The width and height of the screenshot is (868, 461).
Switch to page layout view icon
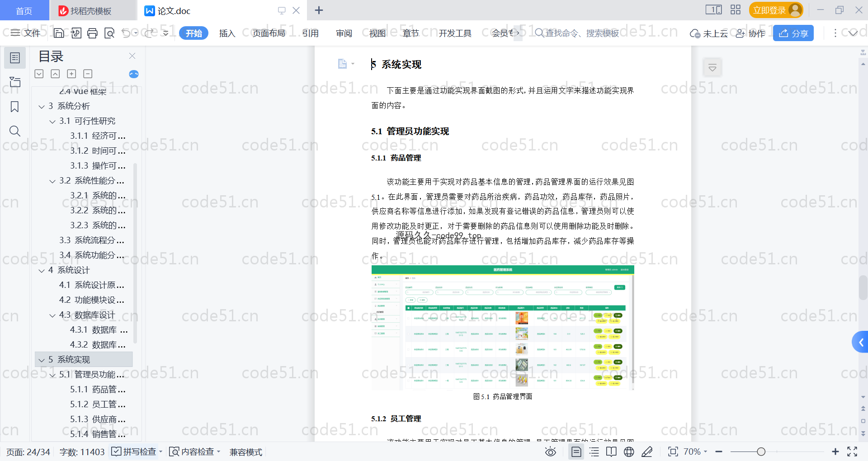576,452
